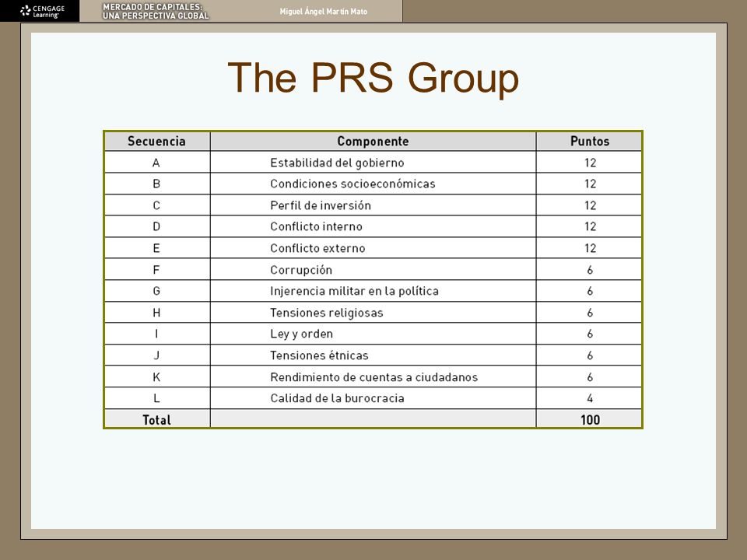Click the points value for 'Corrupción'
This screenshot has width=747, height=560.
pos(590,270)
